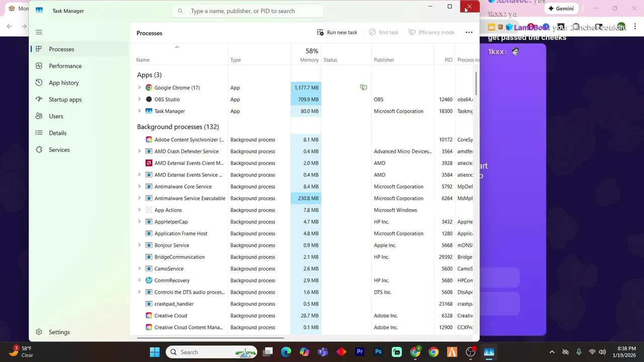This screenshot has width=644, height=362.
Task: Click the Efficiency mode button
Action: click(x=431, y=32)
